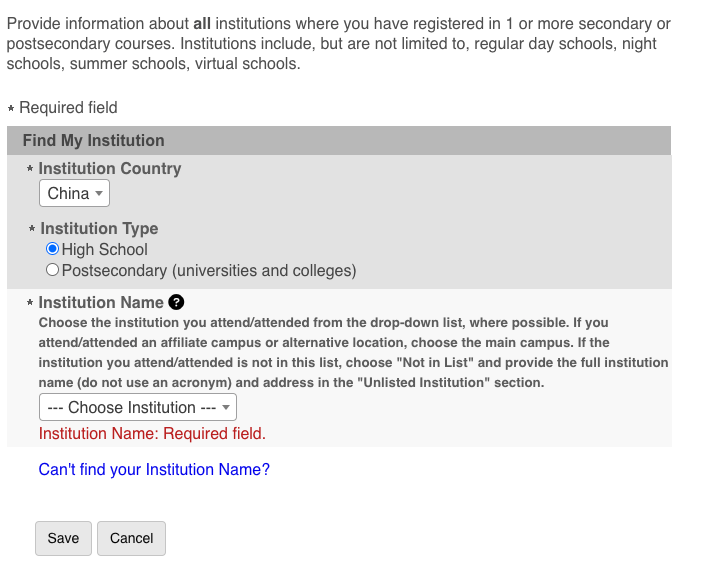Open 'Can't find your Institution Name?' link
Viewport: 710px width, 563px height.
click(x=154, y=469)
